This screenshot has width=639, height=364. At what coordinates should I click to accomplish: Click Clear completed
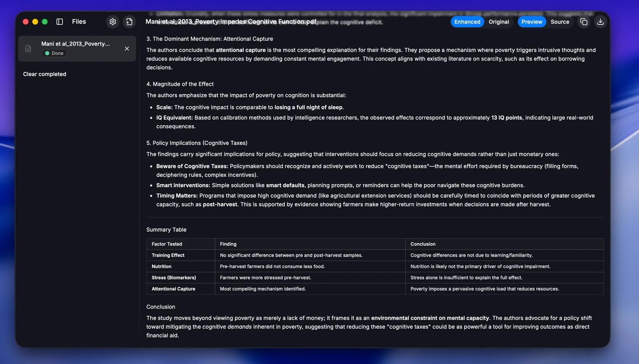[44, 74]
